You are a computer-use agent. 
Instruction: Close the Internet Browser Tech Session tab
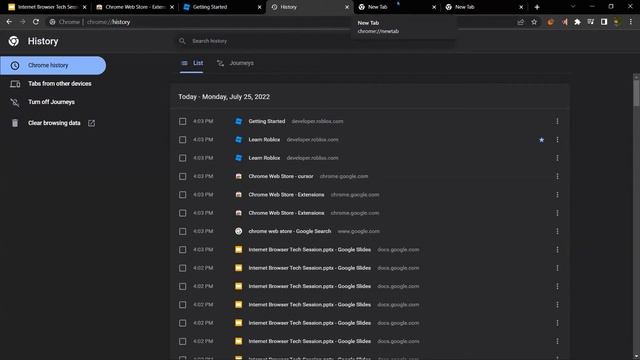pos(84,7)
